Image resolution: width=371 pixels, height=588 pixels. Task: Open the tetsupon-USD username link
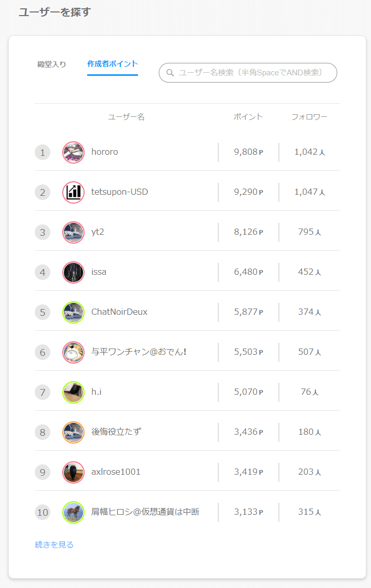(x=119, y=192)
